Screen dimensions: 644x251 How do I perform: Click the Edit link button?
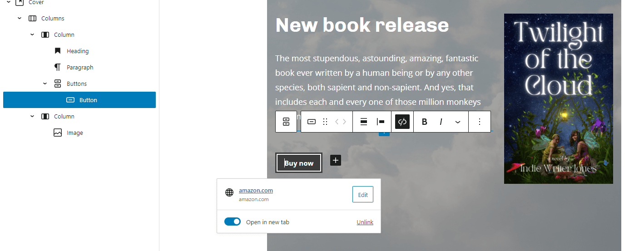(363, 194)
